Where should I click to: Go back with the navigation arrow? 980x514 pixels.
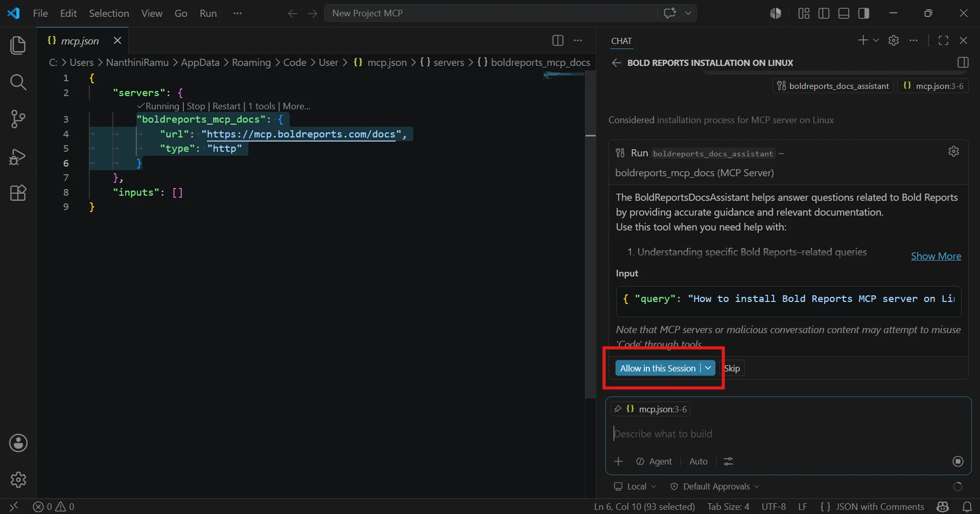tap(292, 14)
